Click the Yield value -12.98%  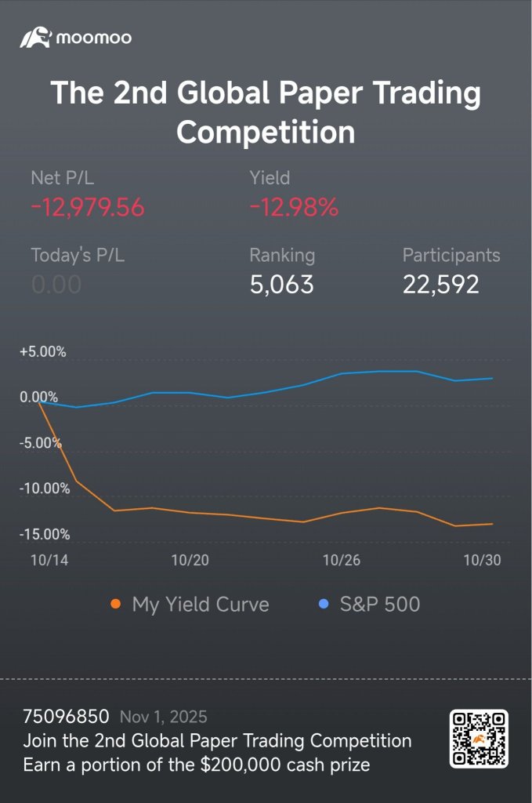coord(294,207)
